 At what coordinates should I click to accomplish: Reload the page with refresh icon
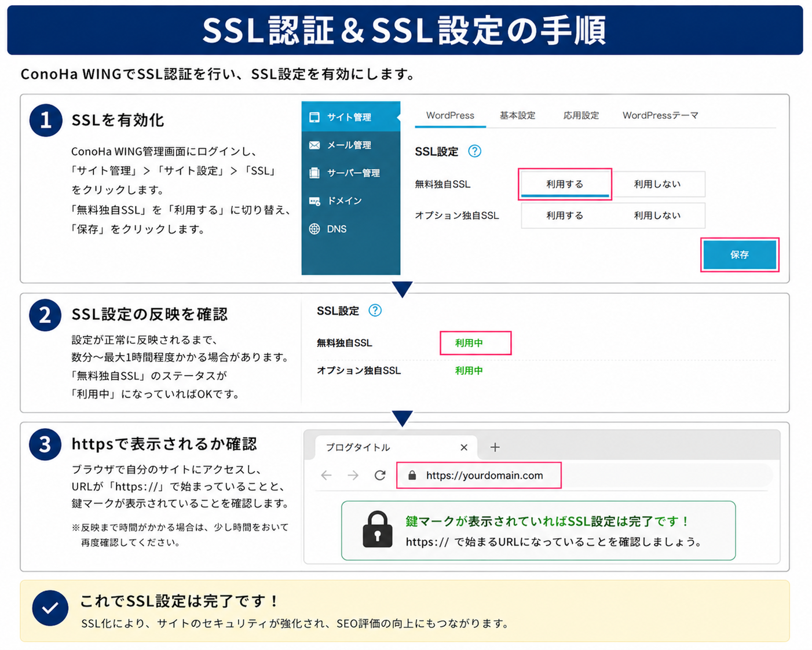tap(380, 476)
